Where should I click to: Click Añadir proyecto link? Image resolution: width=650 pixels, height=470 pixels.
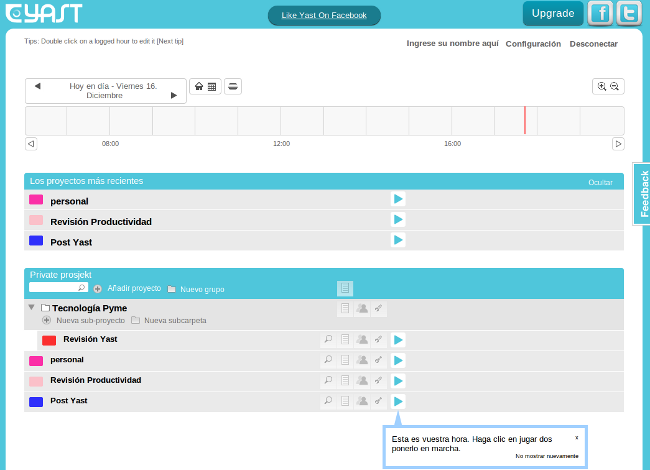134,288
